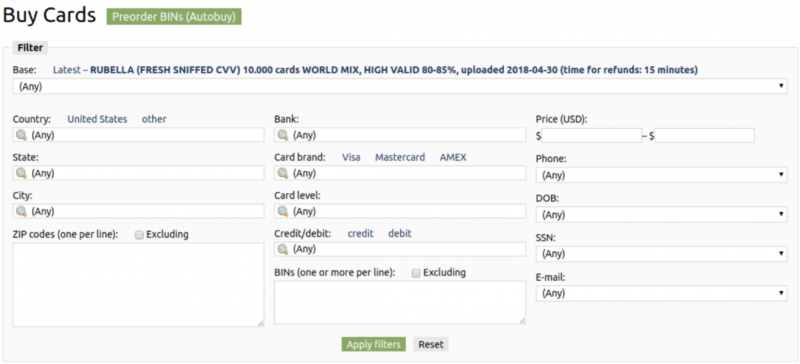800x364 pixels.
Task: Click the Card level field magnifier icon
Action: coord(283,211)
